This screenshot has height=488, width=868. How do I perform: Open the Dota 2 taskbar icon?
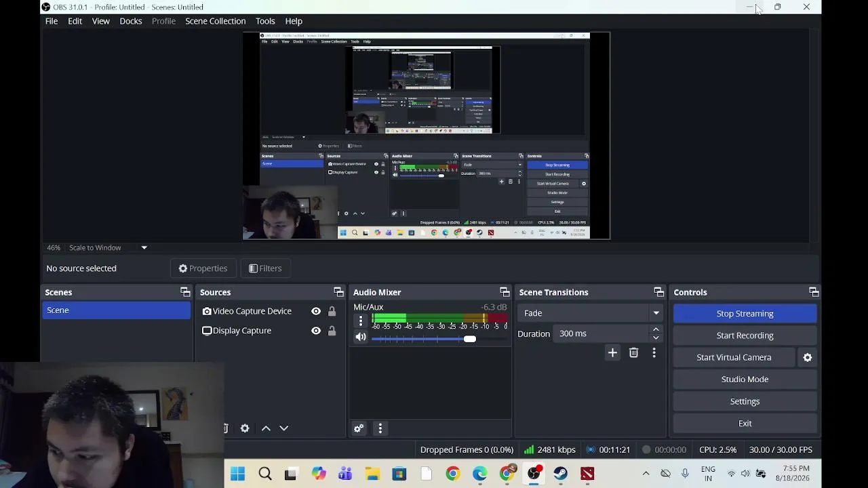click(x=587, y=474)
